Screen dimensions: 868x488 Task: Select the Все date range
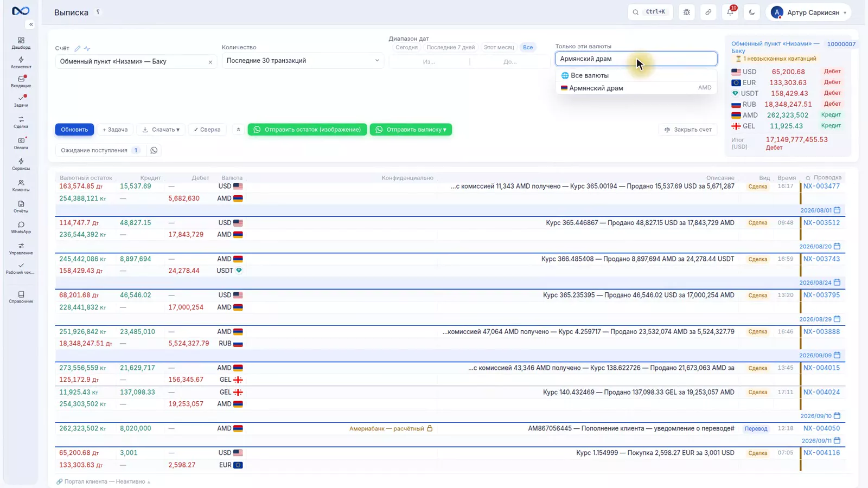pos(528,47)
